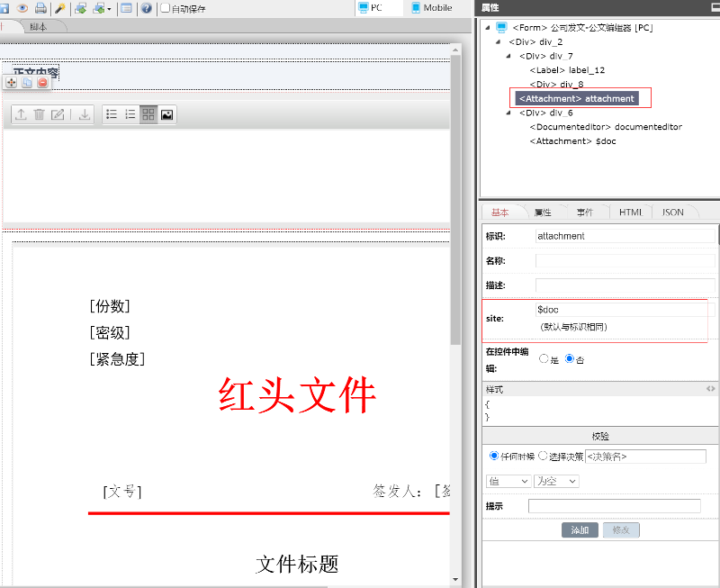
Task: Click the red remove icon on selected label
Action: (42, 83)
